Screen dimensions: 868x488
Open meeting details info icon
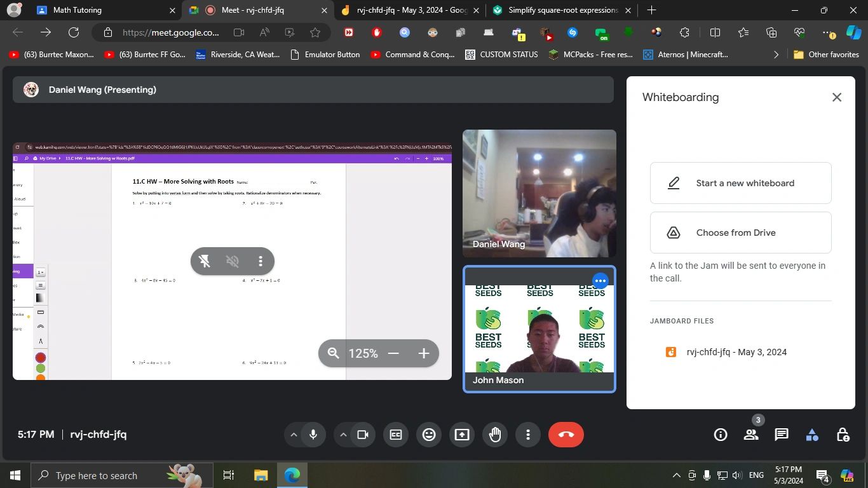pos(721,435)
